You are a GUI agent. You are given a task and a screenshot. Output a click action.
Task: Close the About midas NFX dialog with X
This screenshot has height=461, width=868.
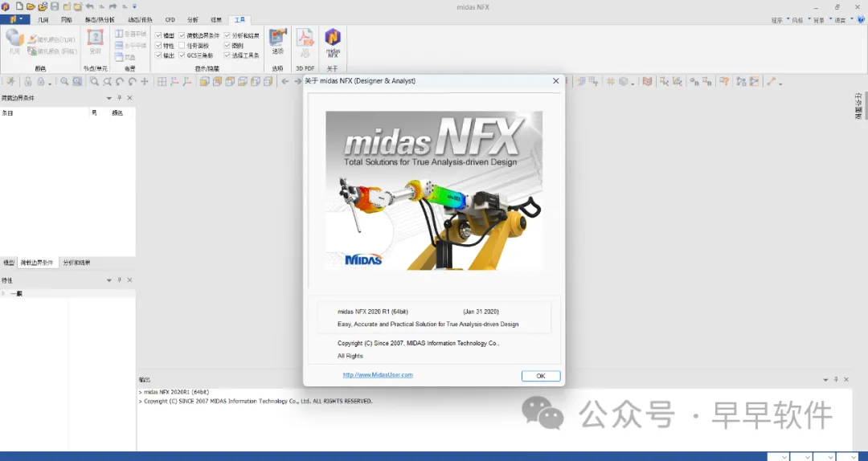tap(556, 81)
